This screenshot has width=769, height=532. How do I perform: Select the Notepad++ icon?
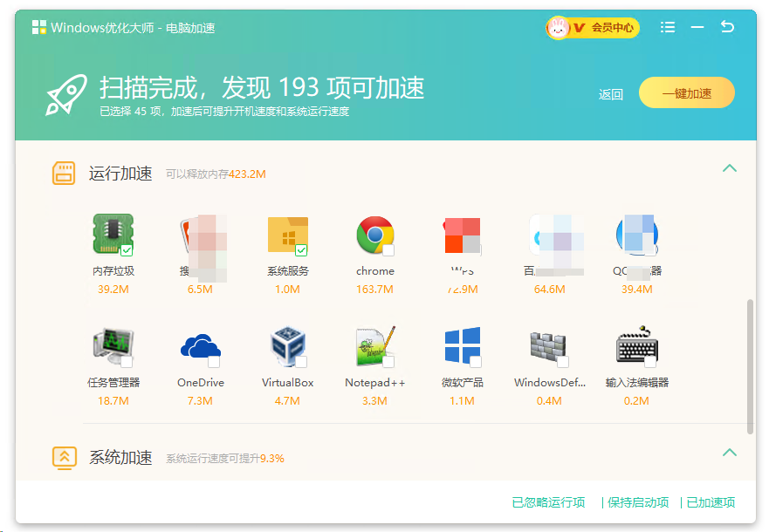tap(375, 346)
